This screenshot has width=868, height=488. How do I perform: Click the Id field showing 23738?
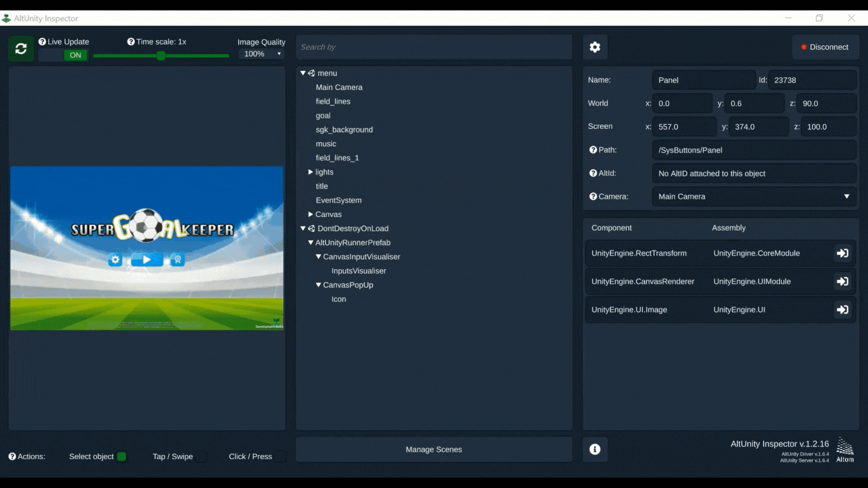pyautogui.click(x=812, y=80)
